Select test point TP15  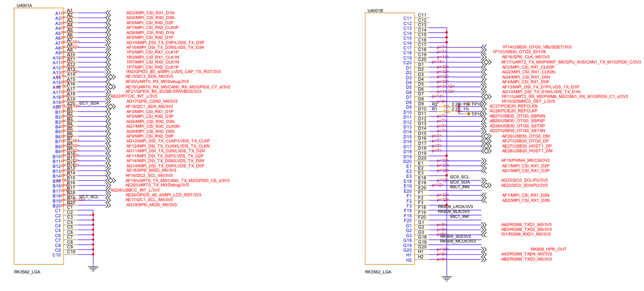point(476,114)
